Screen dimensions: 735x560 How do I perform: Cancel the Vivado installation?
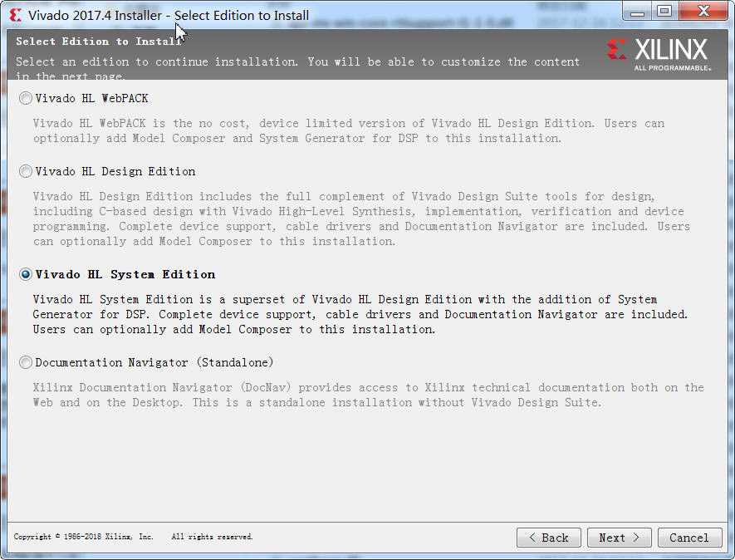click(689, 538)
